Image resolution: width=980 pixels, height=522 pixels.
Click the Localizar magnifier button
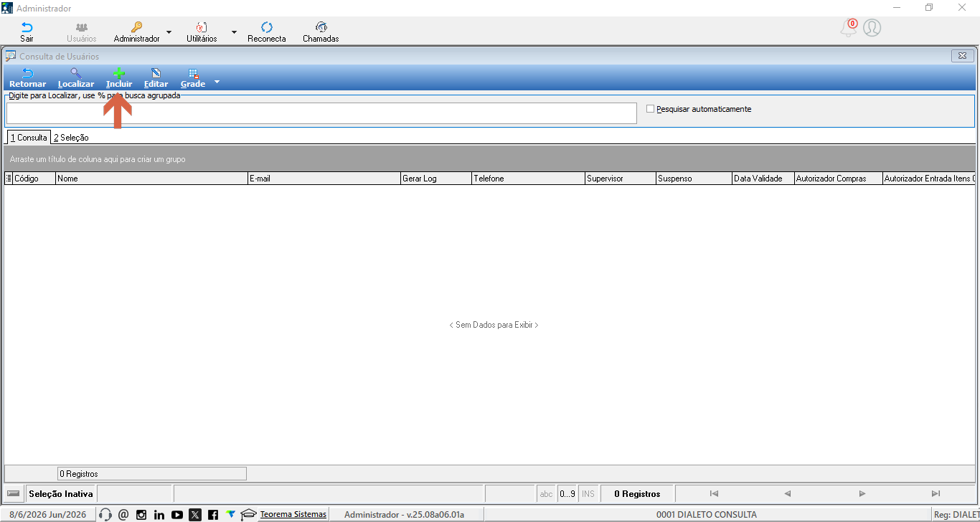(x=76, y=78)
